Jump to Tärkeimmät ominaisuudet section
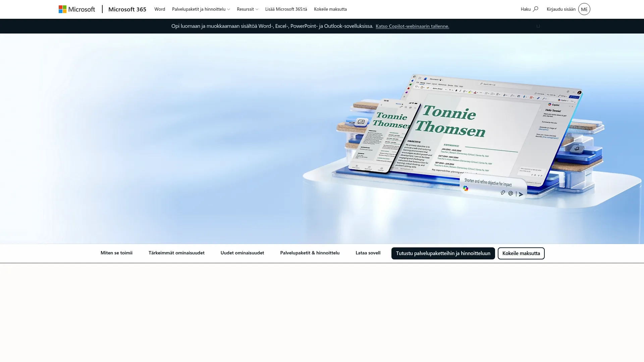644x362 pixels. point(176,253)
